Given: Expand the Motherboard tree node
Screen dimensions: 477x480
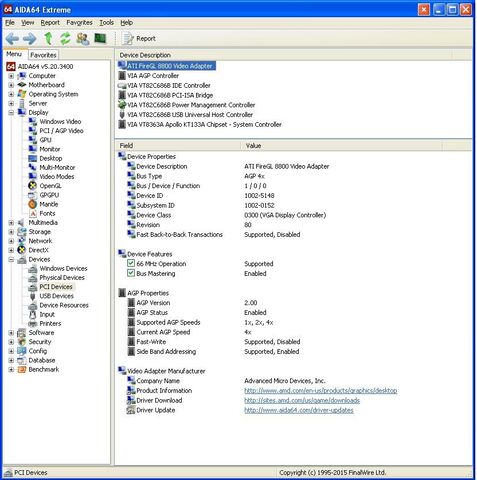Looking at the screenshot, I should 11,85.
